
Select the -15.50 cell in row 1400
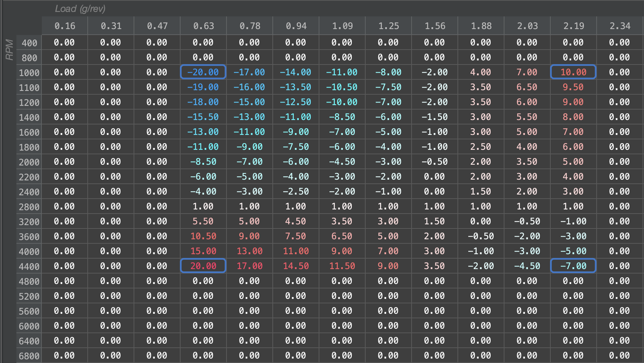[203, 117]
